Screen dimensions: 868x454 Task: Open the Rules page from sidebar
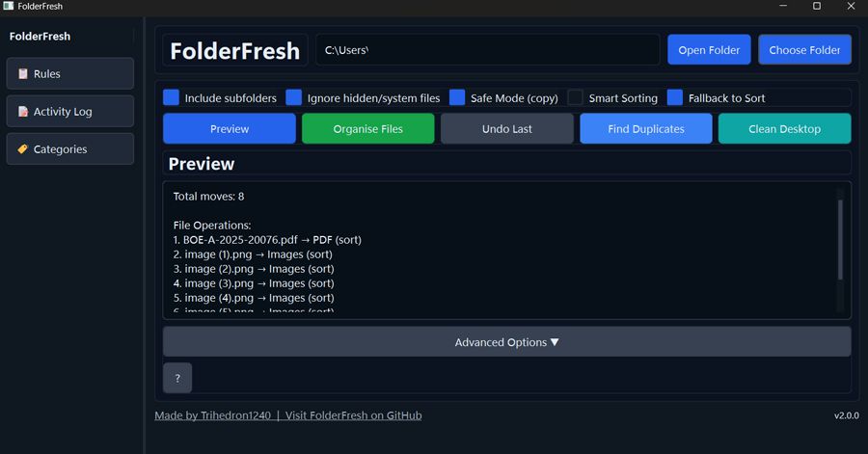tap(69, 73)
